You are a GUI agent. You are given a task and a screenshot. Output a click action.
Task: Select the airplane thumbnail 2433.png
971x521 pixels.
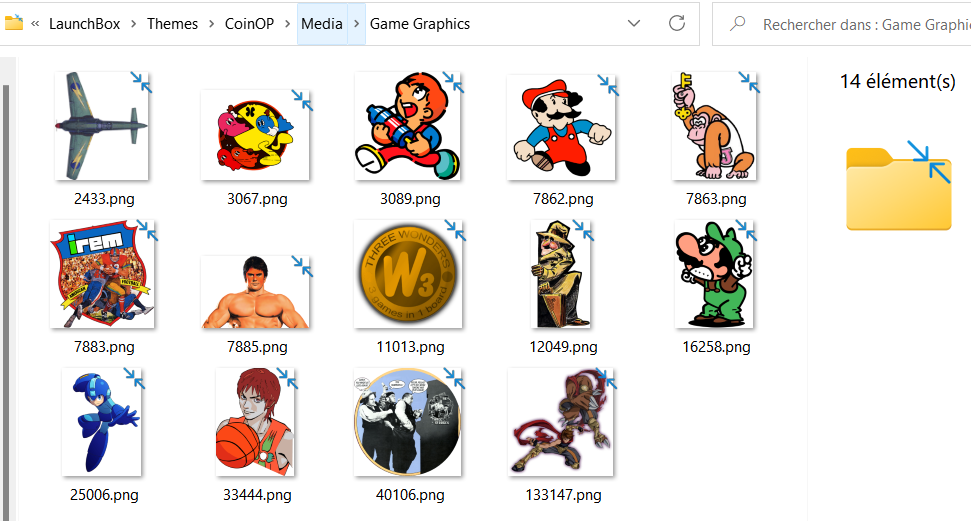(102, 126)
